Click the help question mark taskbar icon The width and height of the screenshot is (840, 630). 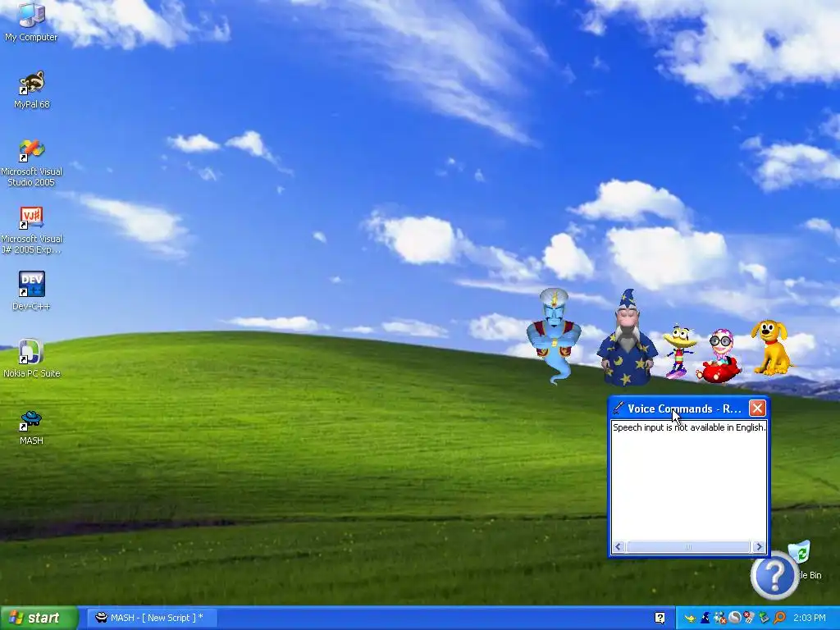click(660, 619)
